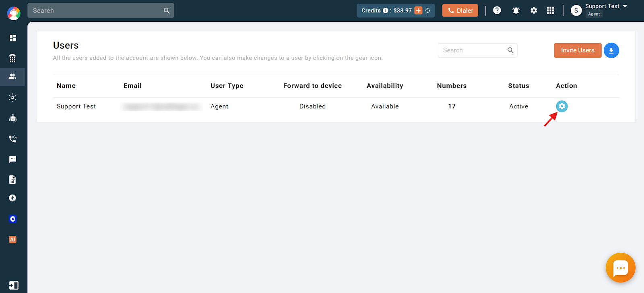Click the top global Search field
The height and width of the screenshot is (293, 644).
click(101, 10)
